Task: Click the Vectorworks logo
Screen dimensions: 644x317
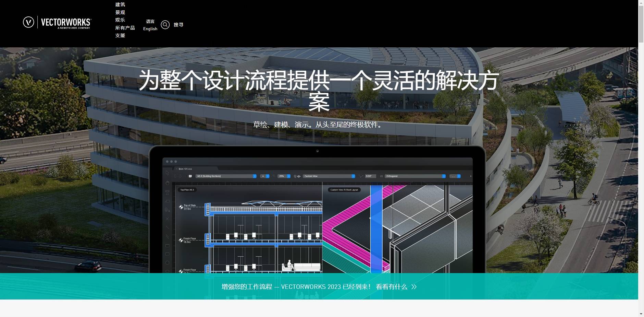Action: point(57,23)
